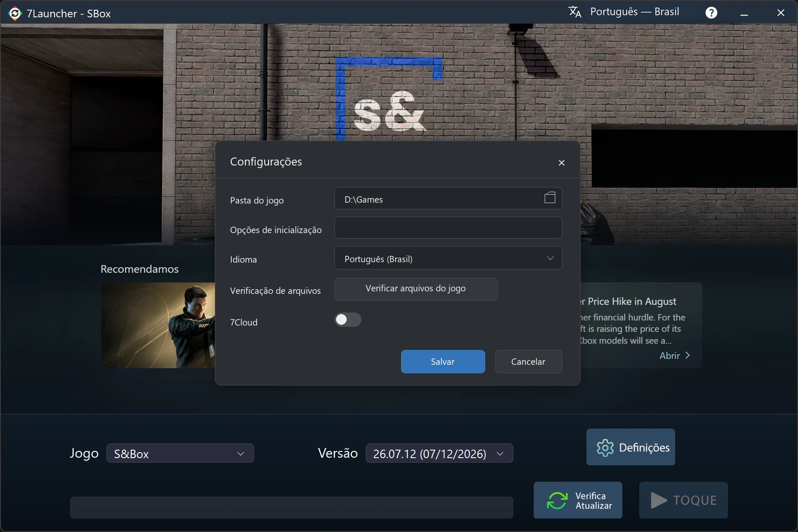The width and height of the screenshot is (798, 532).
Task: Click the 7Cloud label
Action: click(x=244, y=323)
